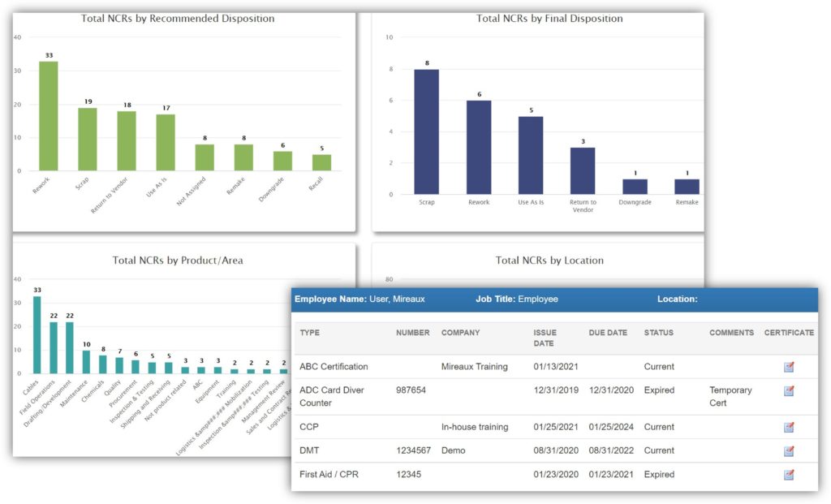The image size is (831, 504).
Task: Select the Maintenance bar showing 10
Action: click(x=87, y=361)
